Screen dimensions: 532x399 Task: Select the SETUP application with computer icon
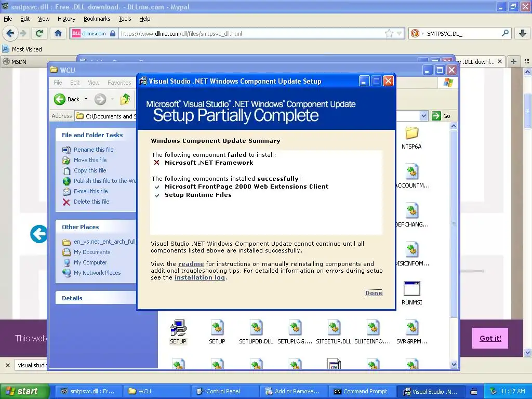click(x=178, y=332)
